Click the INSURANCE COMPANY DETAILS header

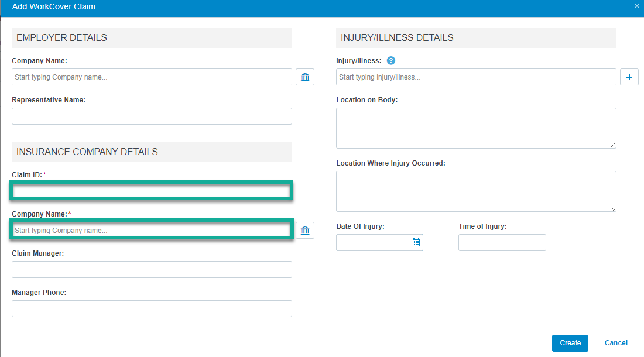pyautogui.click(x=152, y=152)
